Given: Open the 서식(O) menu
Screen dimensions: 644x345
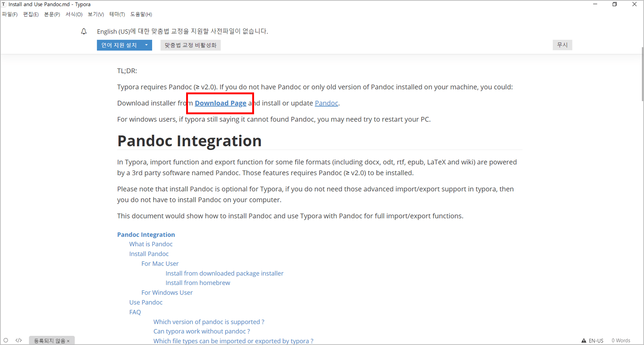Looking at the screenshot, I should (74, 14).
